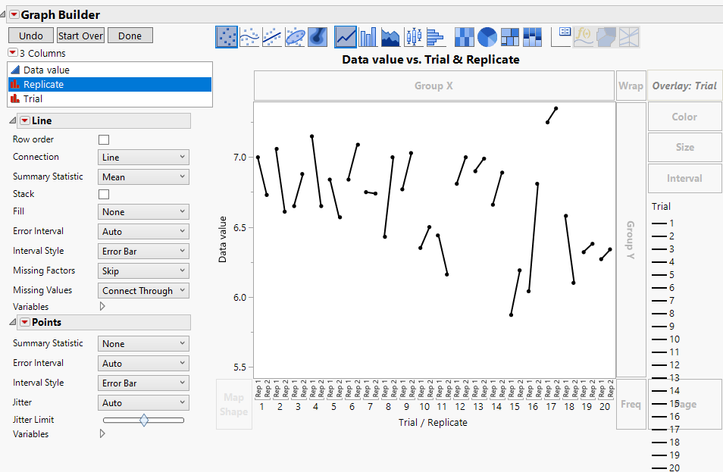Select the Formula element icon
The height and width of the screenshot is (472, 723).
pos(584,37)
